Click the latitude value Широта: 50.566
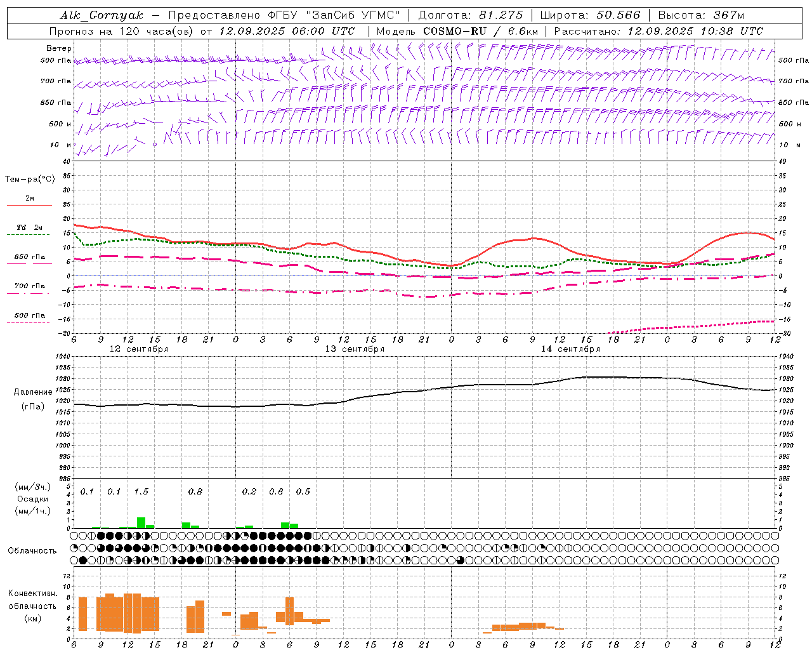 [x=590, y=15]
